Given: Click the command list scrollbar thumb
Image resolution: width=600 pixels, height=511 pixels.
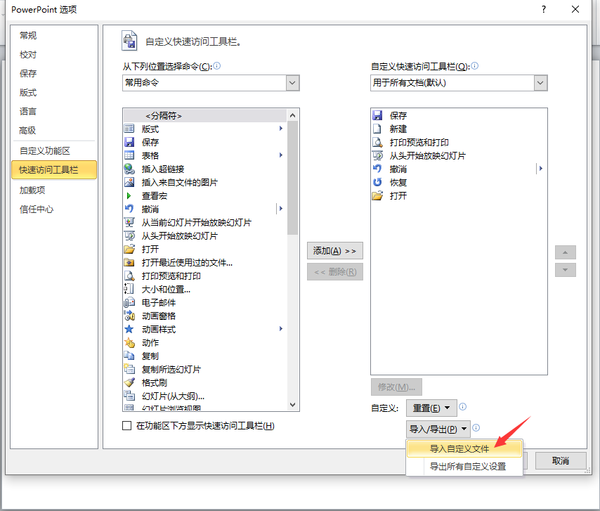Looking at the screenshot, I should click(293, 178).
